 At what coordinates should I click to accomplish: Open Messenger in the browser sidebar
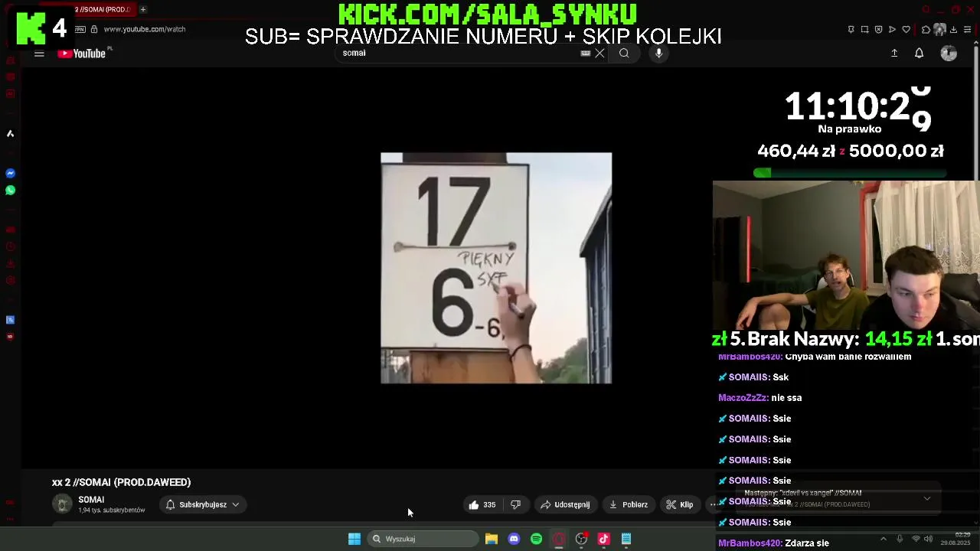[10, 174]
